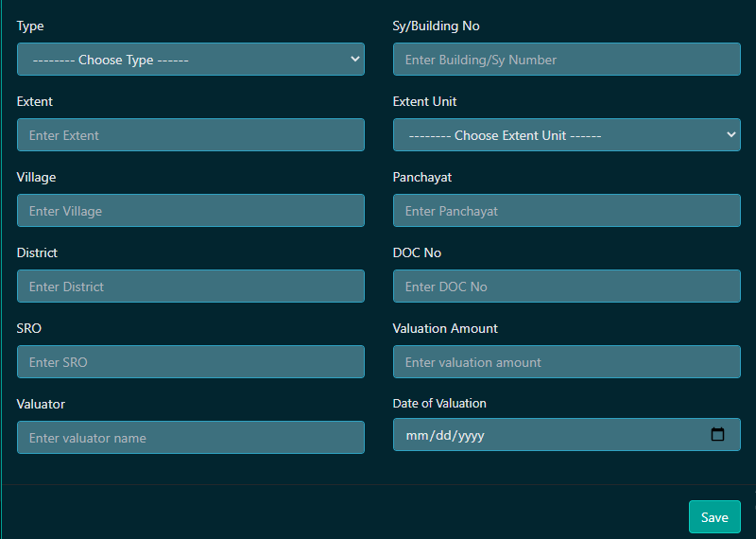Click the District label text

37,252
